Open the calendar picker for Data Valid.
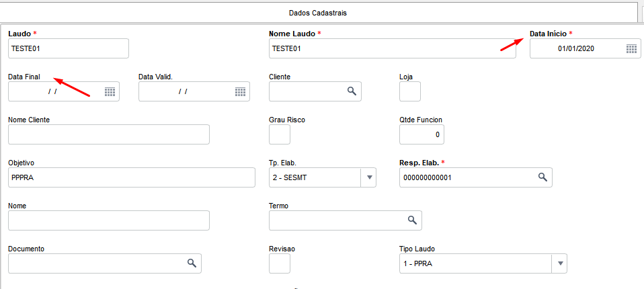Screen dimensions: 644x289 [x=240, y=91]
